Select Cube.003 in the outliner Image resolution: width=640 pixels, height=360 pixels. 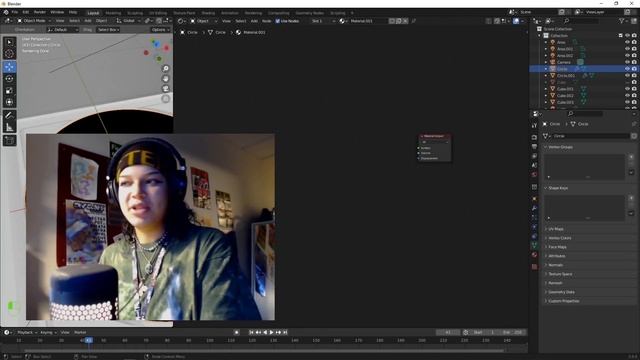point(565,102)
